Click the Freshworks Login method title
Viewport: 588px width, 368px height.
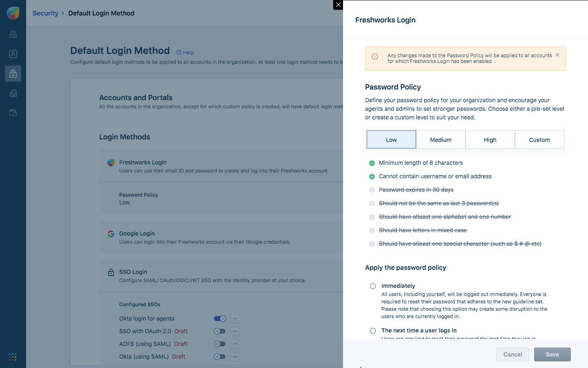pos(143,162)
